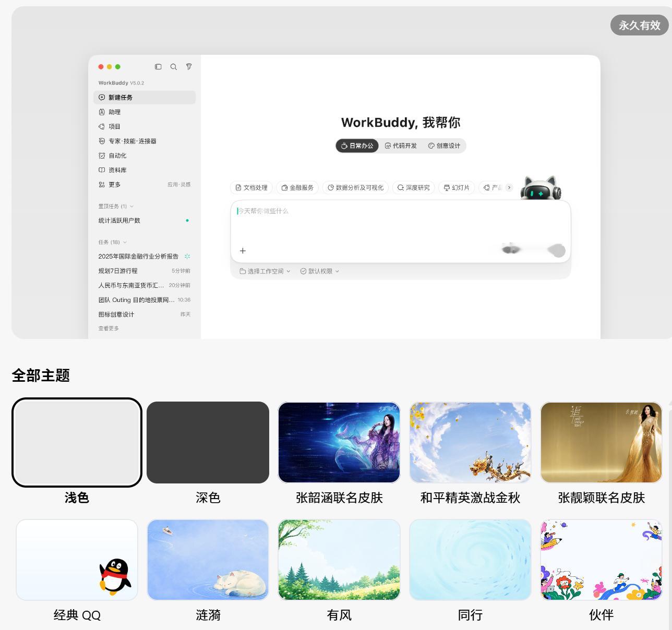Select the 幻灯片 chip
The width and height of the screenshot is (672, 630).
point(457,188)
